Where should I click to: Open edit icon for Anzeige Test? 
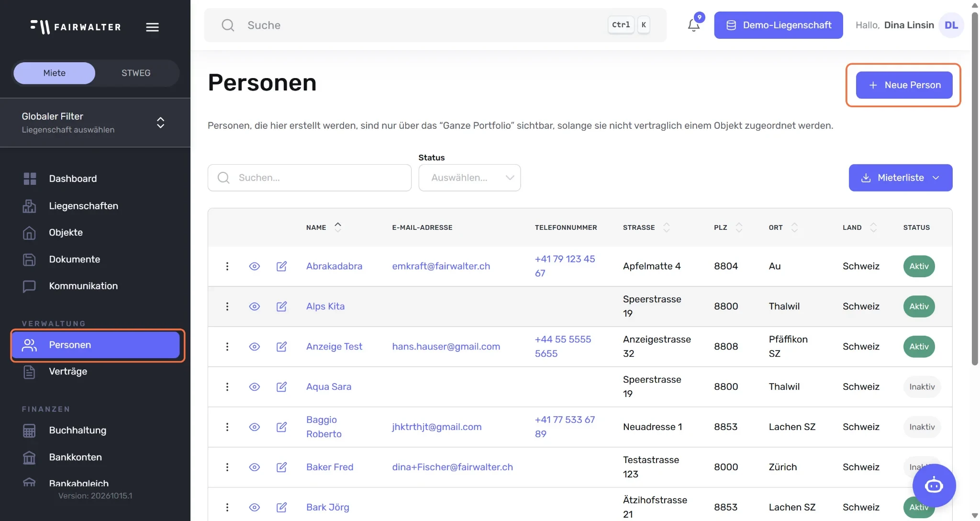click(281, 347)
